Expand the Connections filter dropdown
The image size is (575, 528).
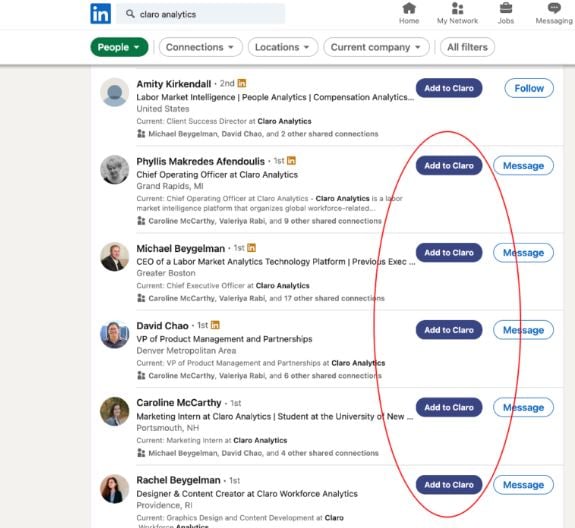pyautogui.click(x=201, y=47)
